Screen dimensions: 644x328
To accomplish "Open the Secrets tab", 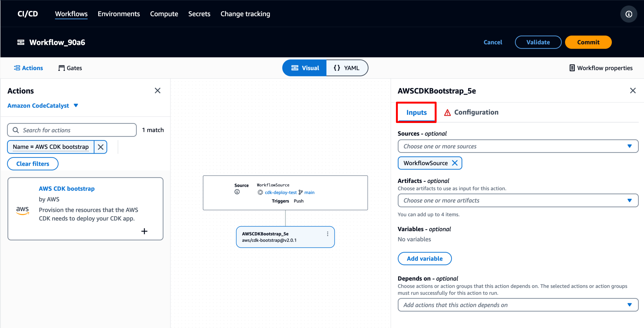I will click(x=199, y=14).
